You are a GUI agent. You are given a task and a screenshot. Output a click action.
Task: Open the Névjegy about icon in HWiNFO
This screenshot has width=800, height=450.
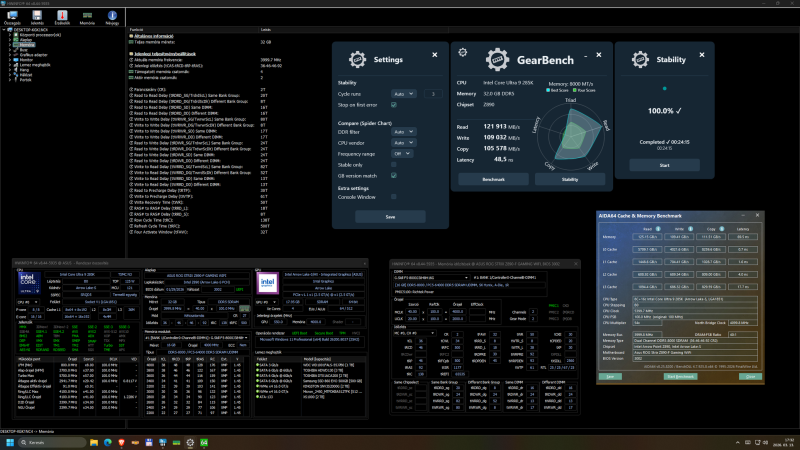(112, 17)
